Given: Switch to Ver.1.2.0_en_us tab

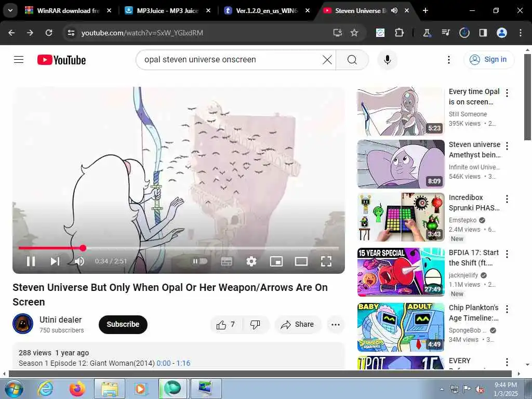Looking at the screenshot, I should pos(267,10).
